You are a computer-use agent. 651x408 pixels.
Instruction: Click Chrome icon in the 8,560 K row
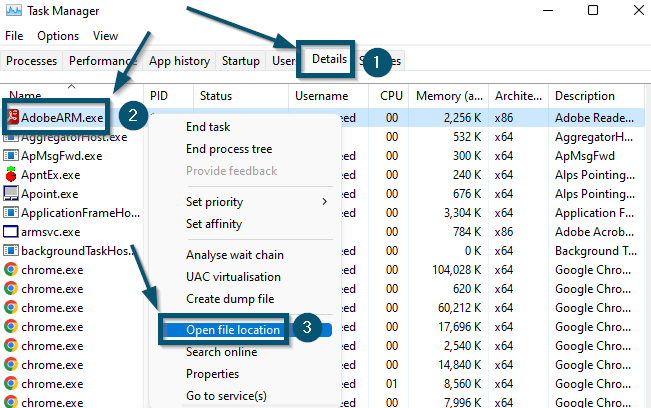[11, 384]
